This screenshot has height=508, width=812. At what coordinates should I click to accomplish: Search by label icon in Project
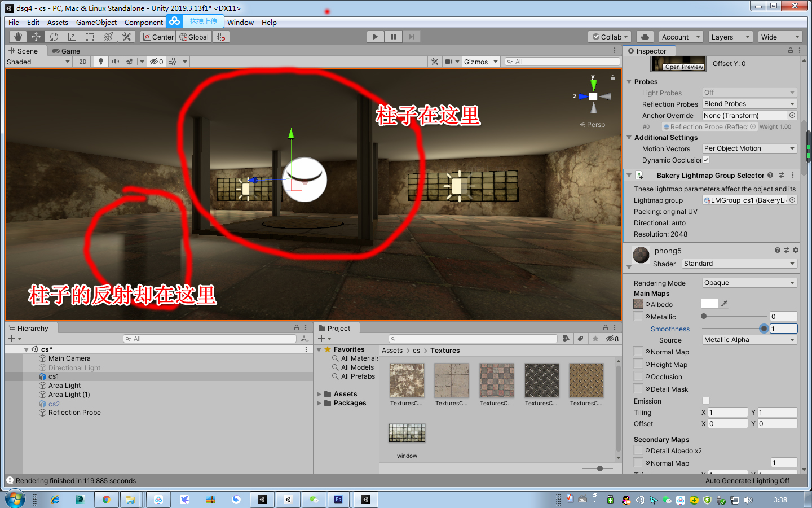click(x=580, y=339)
